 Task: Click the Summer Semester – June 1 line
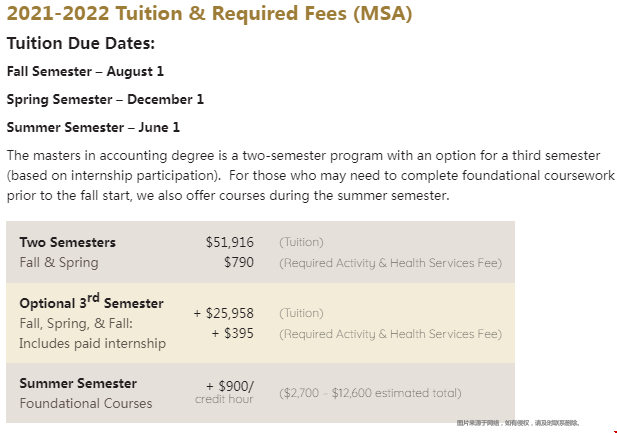click(93, 128)
